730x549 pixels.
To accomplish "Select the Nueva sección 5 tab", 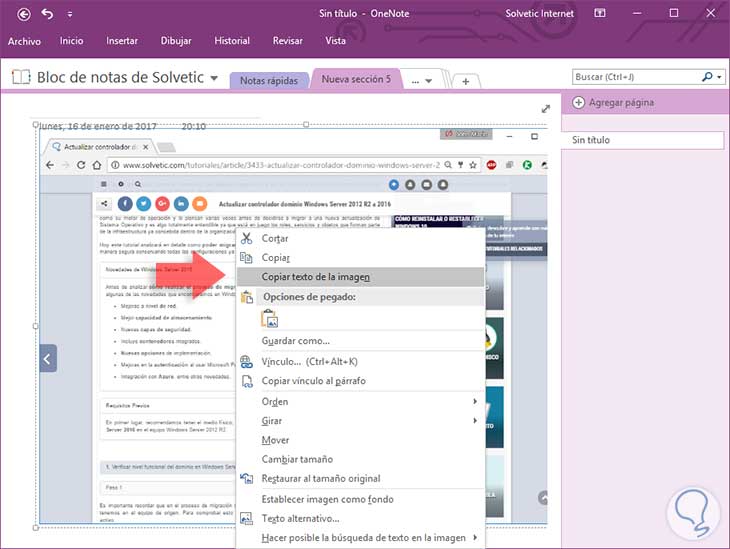I will pos(356,79).
